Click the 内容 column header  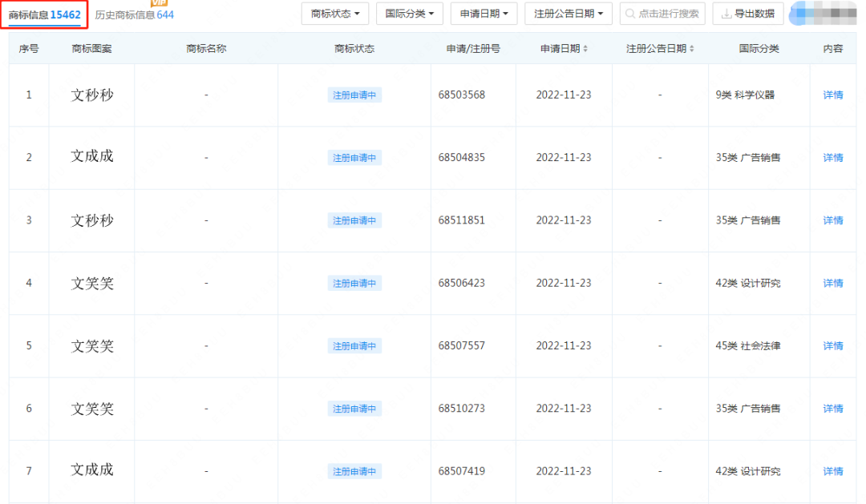click(833, 49)
